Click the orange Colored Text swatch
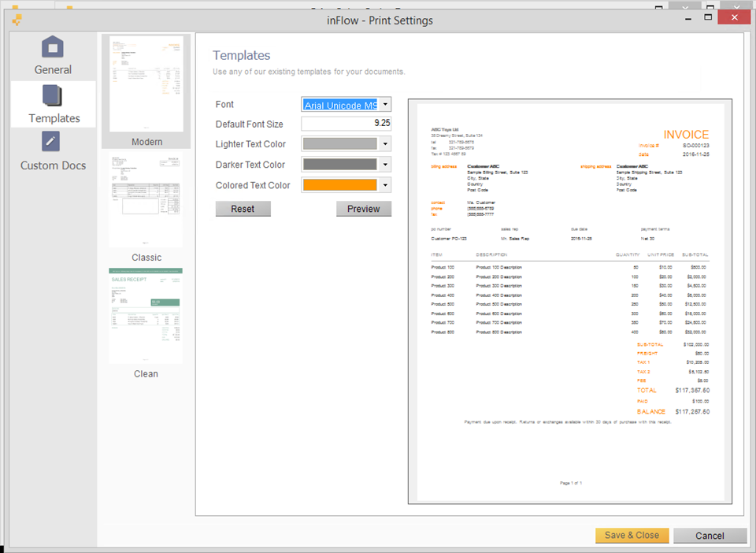This screenshot has width=756, height=553. coord(340,184)
